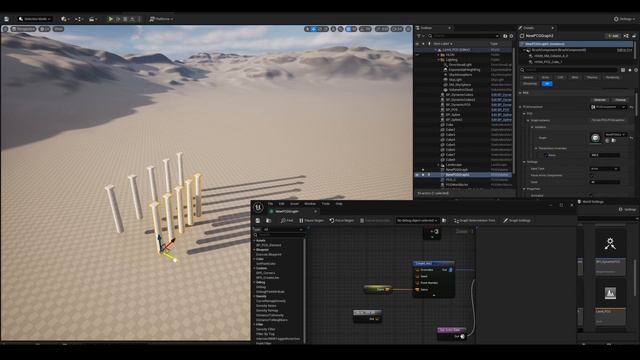The width and height of the screenshot is (640, 360).
Task: Activate the Translate gizmo tool icon
Action: click(313, 29)
